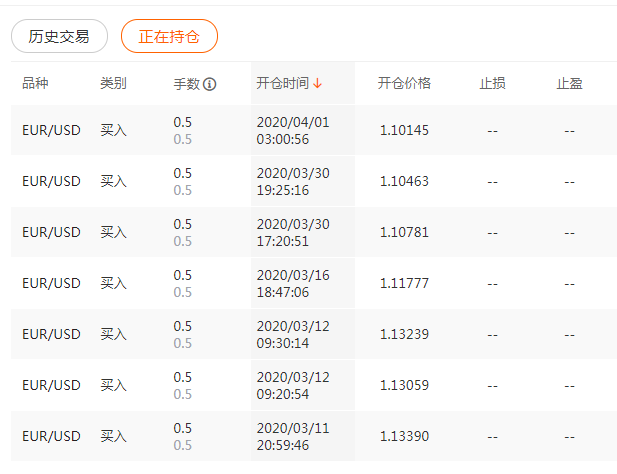Click the lot size in the 1.10463 row
This screenshot has height=474, width=617.
click(x=183, y=182)
